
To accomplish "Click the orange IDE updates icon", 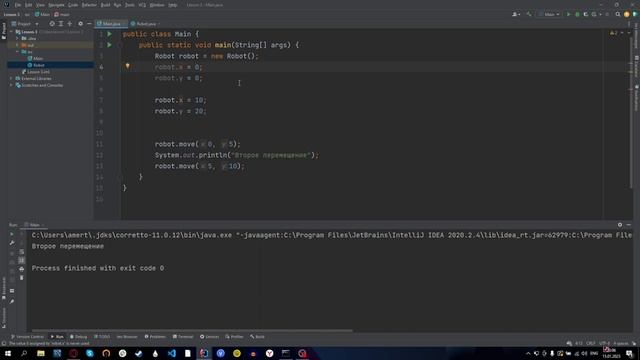I will coord(627,14).
